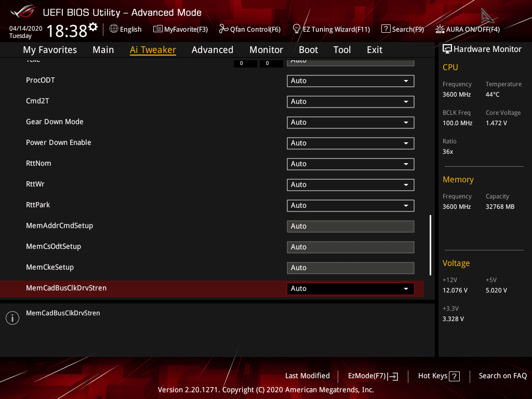The height and width of the screenshot is (399, 532).
Task: Open the RttNom dropdown
Action: click(351, 164)
